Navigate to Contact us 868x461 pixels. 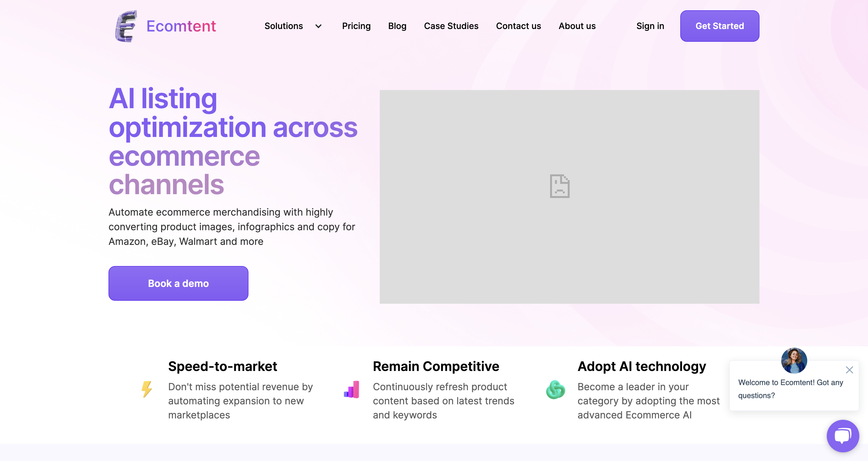(x=518, y=26)
